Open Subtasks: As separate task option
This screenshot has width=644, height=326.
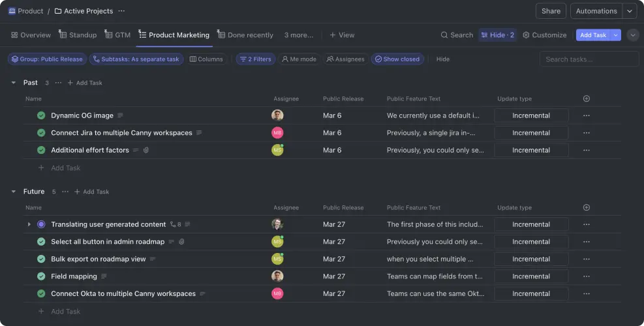(136, 59)
